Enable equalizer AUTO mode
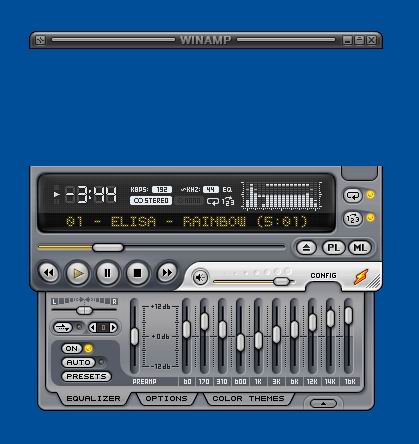 click(x=78, y=362)
